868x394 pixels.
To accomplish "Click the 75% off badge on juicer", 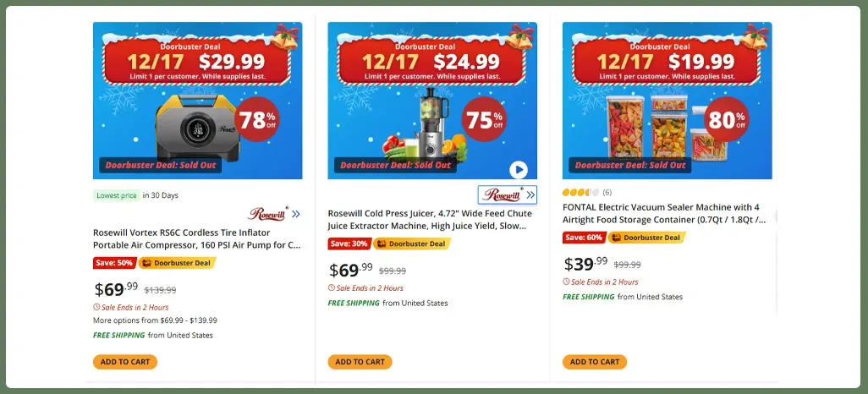I will [484, 119].
